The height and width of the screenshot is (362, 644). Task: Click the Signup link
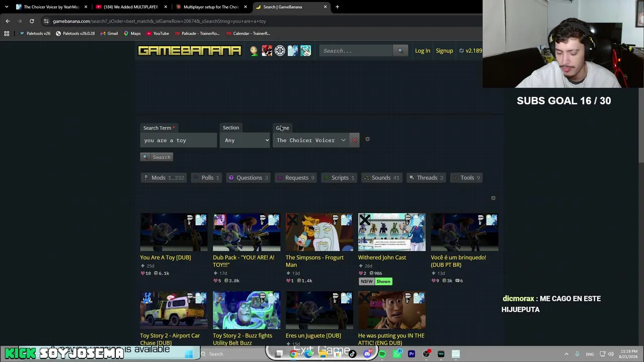[444, 51]
